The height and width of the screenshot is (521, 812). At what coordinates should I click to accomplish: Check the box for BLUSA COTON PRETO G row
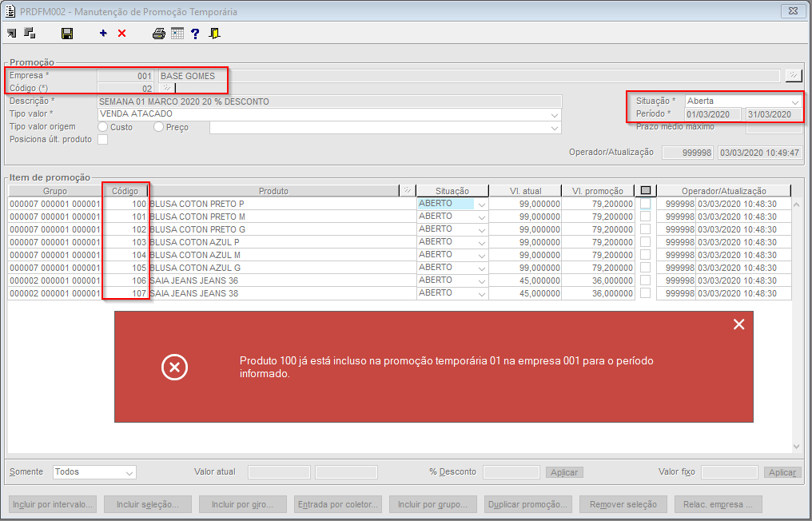point(645,229)
